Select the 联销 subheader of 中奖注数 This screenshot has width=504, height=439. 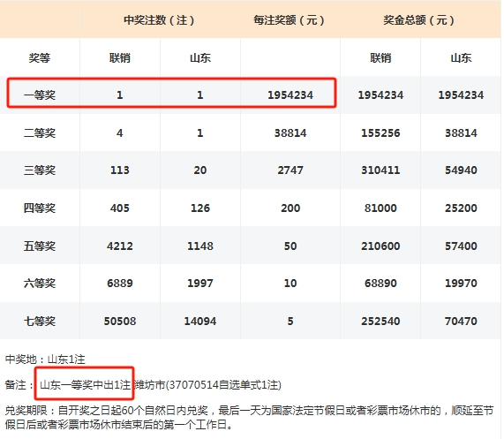pyautogui.click(x=120, y=58)
